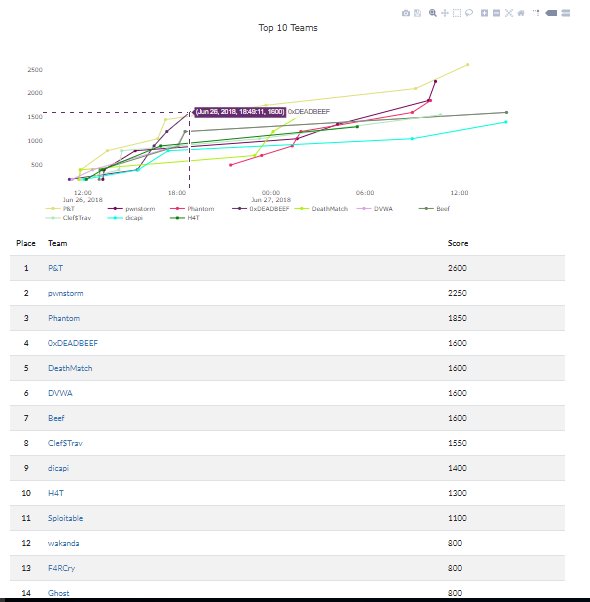Toggle pwnstorm trace in chart legend
The width and height of the screenshot is (590, 602).
[x=132, y=208]
